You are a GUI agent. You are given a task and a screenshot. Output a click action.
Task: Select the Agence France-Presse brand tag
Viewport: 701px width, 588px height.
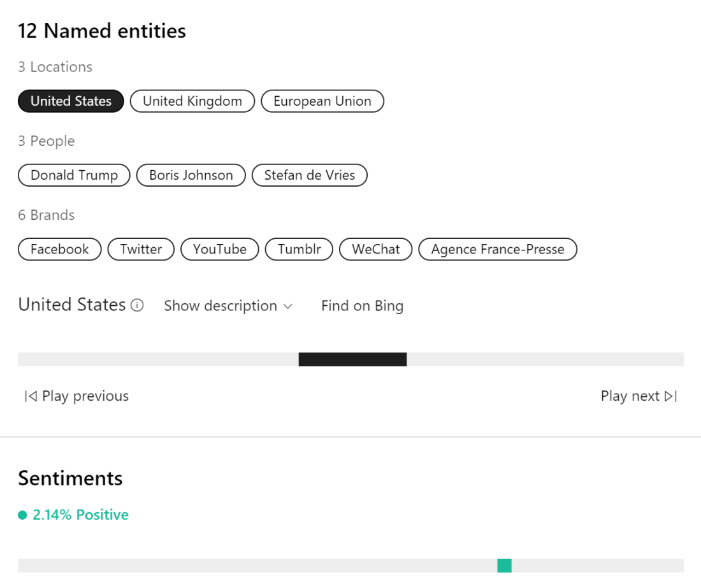click(x=498, y=249)
